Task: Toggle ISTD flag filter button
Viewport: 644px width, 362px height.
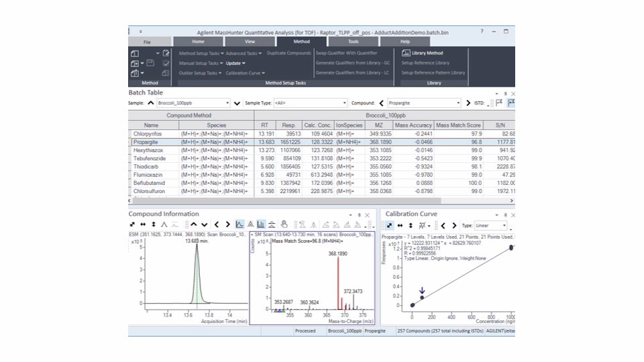Action: click(498, 103)
